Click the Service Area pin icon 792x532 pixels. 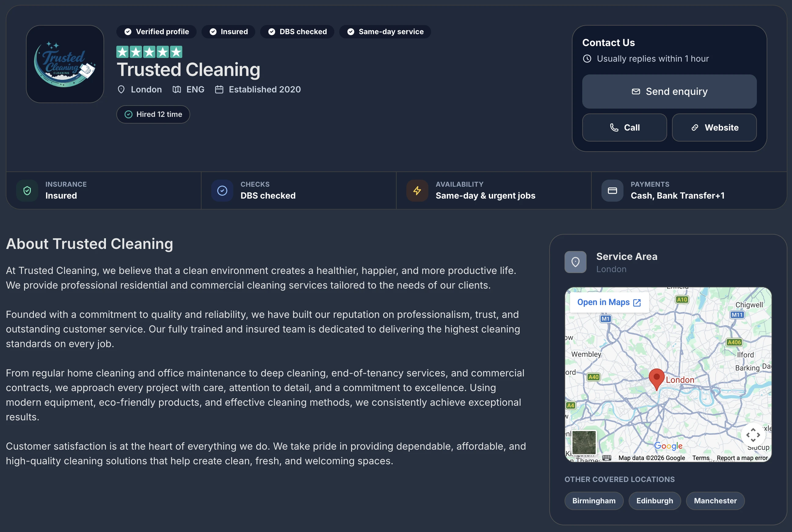click(576, 262)
